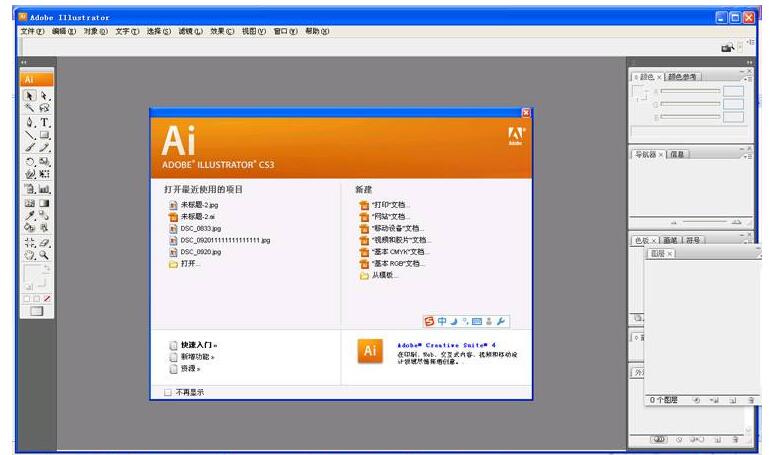The width and height of the screenshot is (773, 455).
Task: Select the Magic Wand tool
Action: (x=30, y=108)
